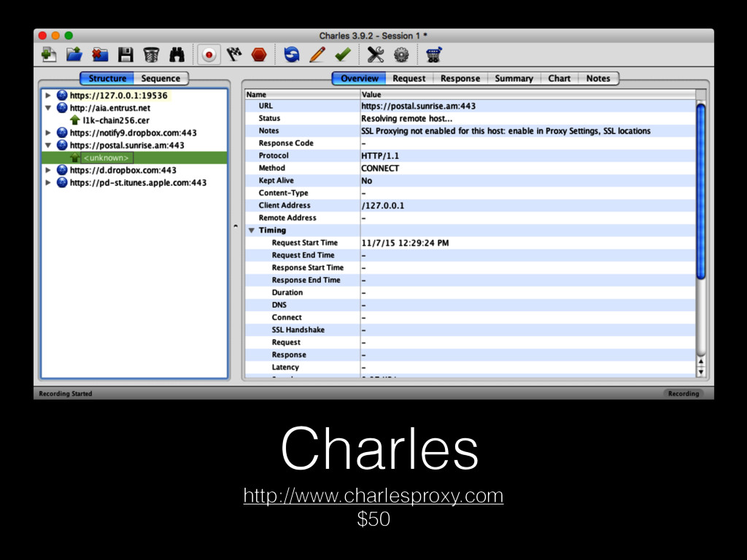Collapse the postal.sunrise.am host node
The height and width of the screenshot is (560, 747).
(48, 145)
